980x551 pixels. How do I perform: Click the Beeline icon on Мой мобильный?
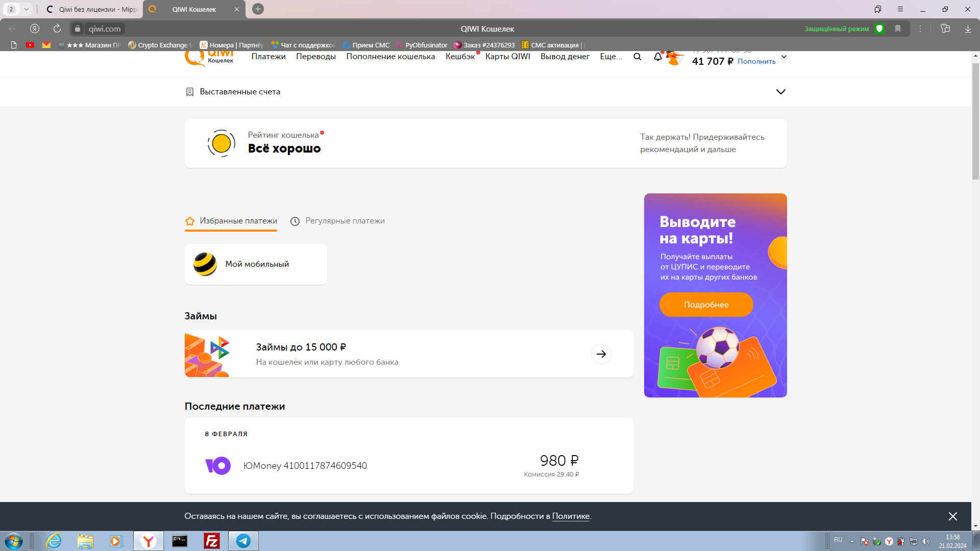tap(205, 264)
